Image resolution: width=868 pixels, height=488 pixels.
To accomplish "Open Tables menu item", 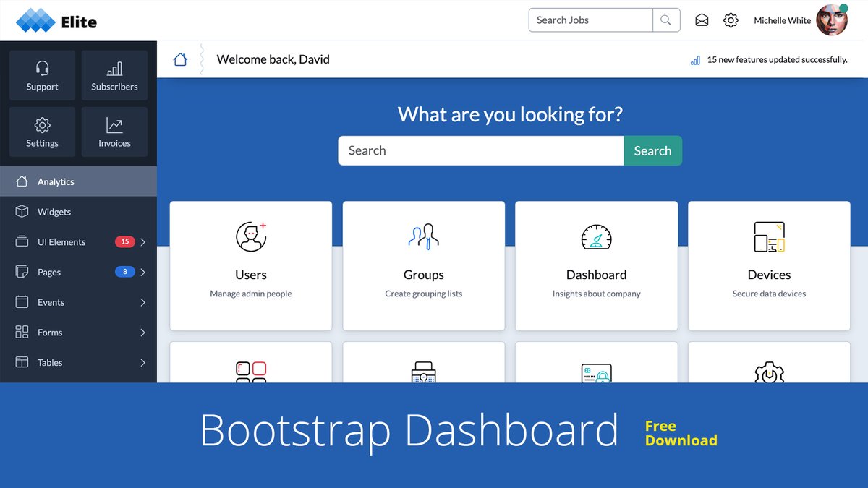I will point(78,363).
